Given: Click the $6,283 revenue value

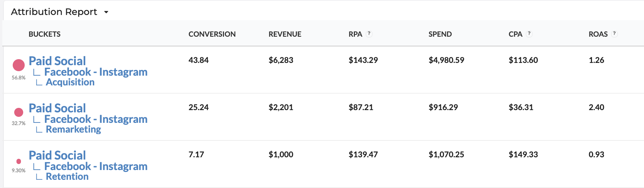Looking at the screenshot, I should (x=280, y=60).
